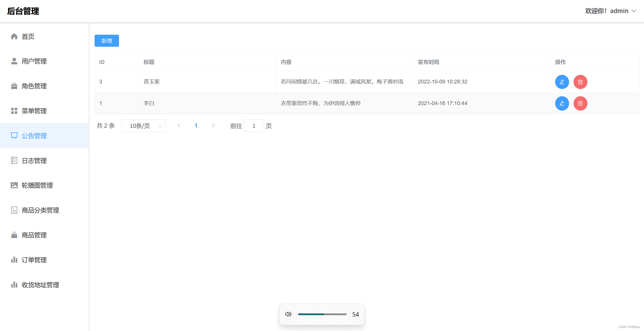Click the document icon beside 商品分类管理
644x331 pixels.
(14, 210)
